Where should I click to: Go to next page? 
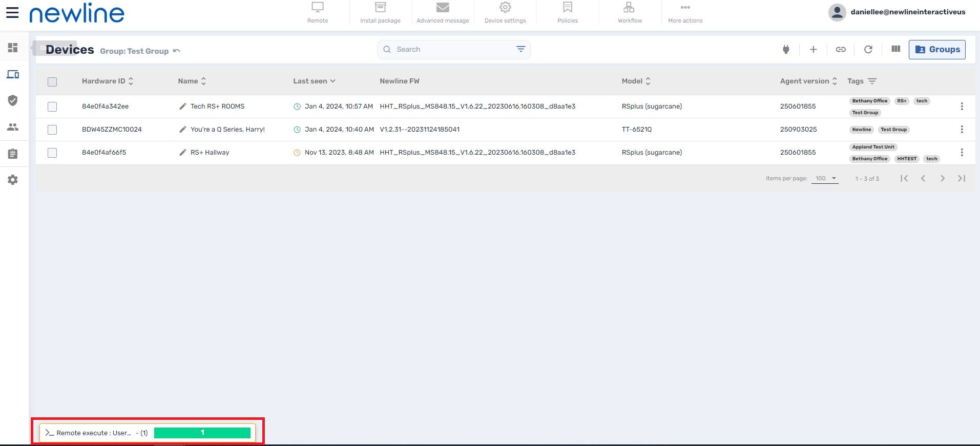pyautogui.click(x=943, y=178)
